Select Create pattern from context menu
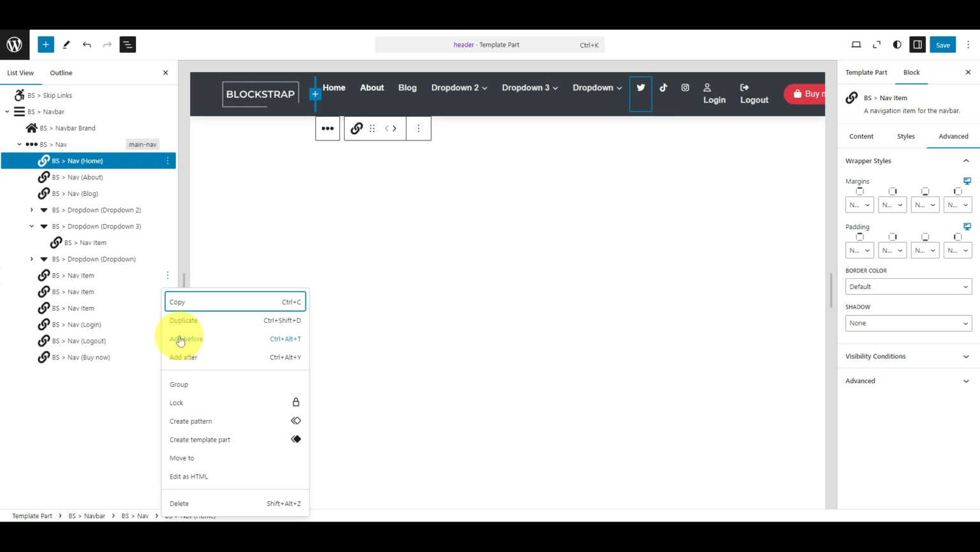The image size is (980, 552). 191,421
